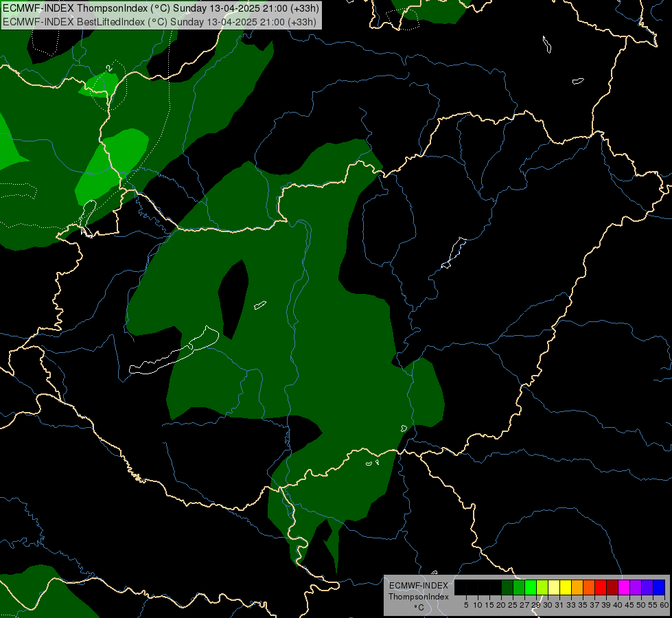Select the lime 29–30 legend swatch

542,587
